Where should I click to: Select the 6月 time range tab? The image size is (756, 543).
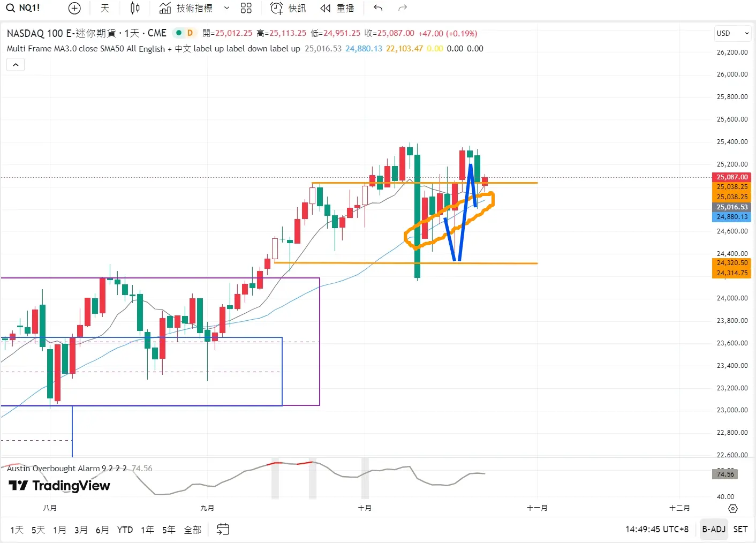pos(102,530)
